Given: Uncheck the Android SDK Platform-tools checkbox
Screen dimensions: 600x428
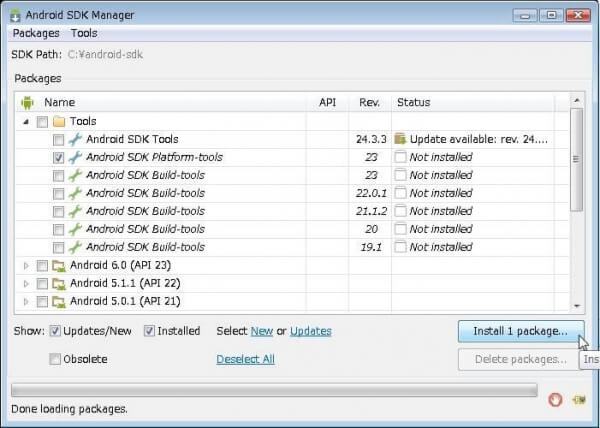Looking at the screenshot, I should coord(58,158).
